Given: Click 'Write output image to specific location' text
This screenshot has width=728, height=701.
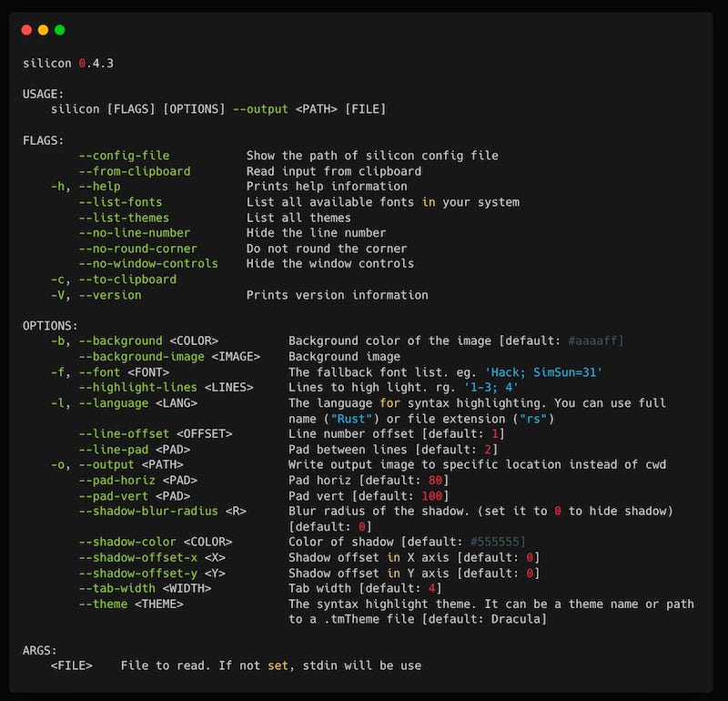Looking at the screenshot, I should [x=425, y=464].
